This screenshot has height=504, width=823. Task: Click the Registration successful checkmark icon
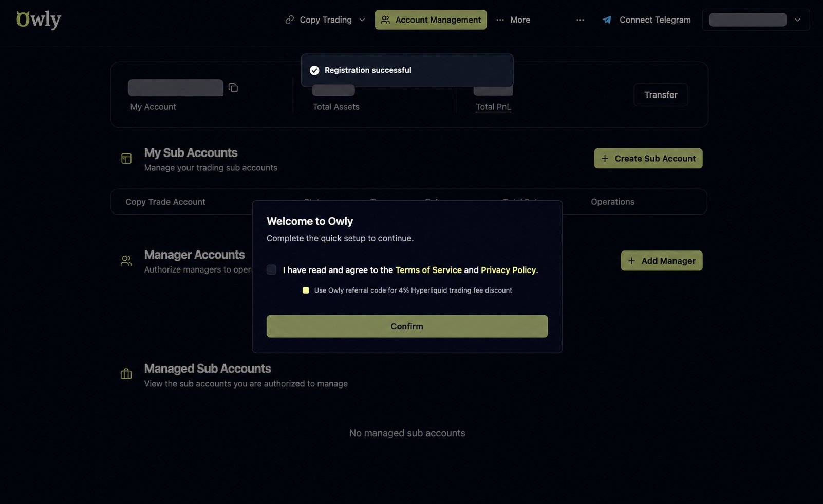tap(314, 70)
